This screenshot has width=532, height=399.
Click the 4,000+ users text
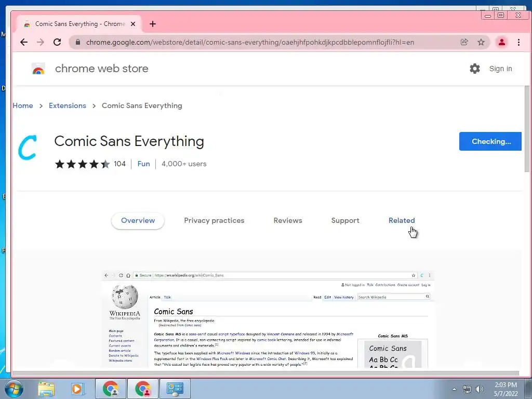pyautogui.click(x=184, y=164)
